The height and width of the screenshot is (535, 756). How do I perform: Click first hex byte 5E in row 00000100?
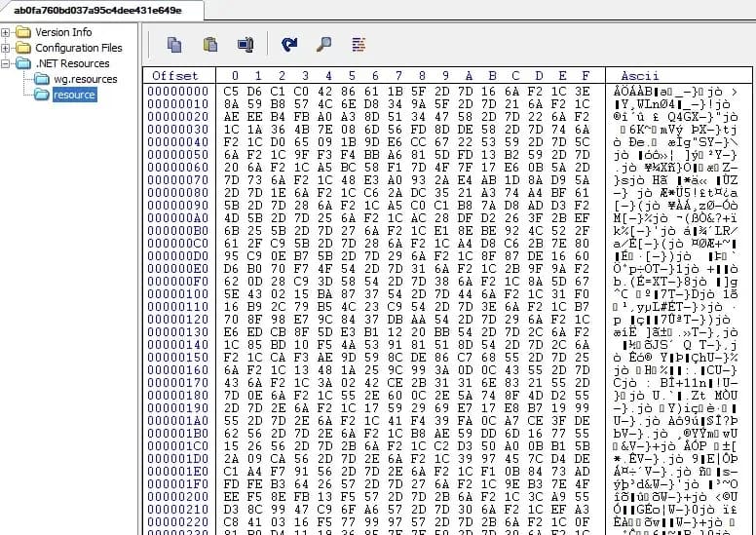231,293
